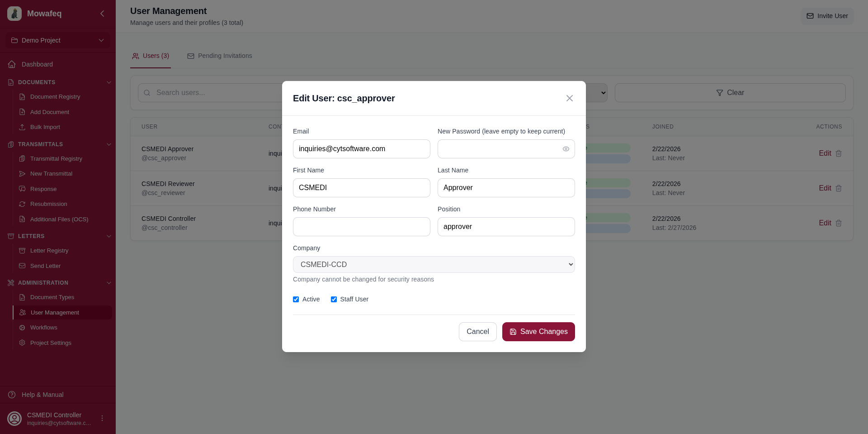
Task: Open the Letter Registry
Action: [49, 250]
